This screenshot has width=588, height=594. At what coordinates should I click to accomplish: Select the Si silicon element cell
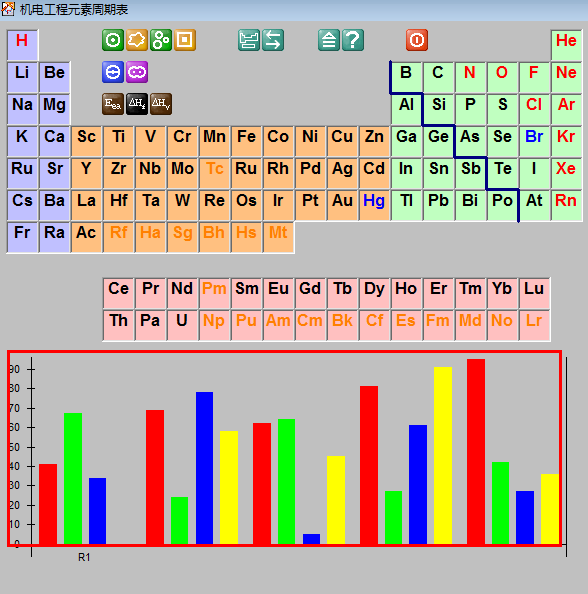(x=438, y=109)
